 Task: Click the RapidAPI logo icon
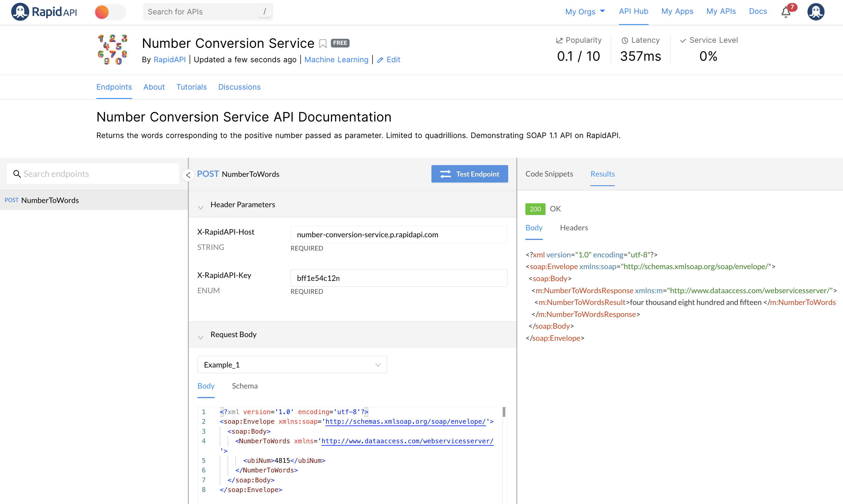pos(20,12)
